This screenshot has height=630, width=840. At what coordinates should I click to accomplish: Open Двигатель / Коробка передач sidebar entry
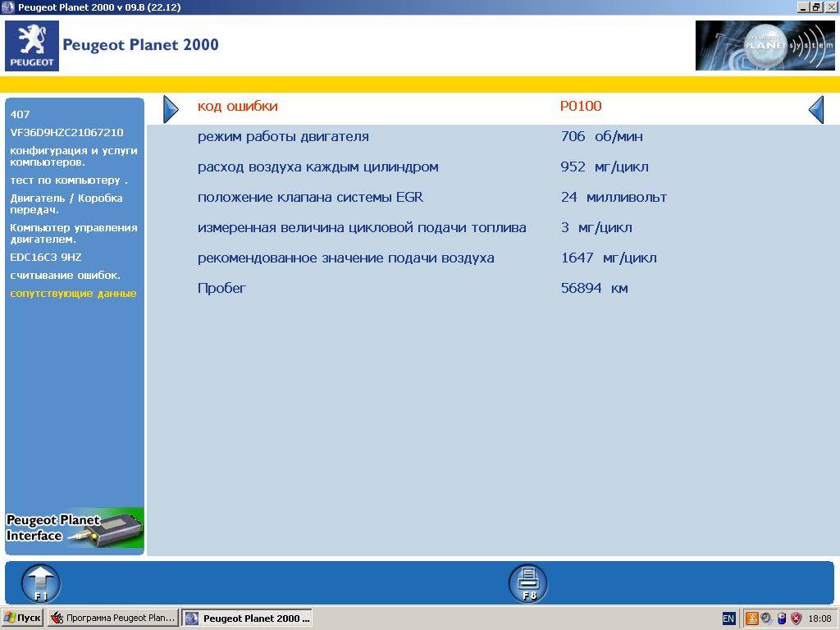coord(66,203)
